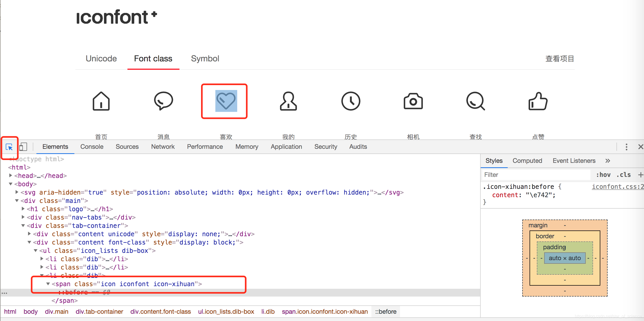Screen dimensions: 644x321
Task: Click the thumbs-up (点赞) icon
Action: click(538, 101)
